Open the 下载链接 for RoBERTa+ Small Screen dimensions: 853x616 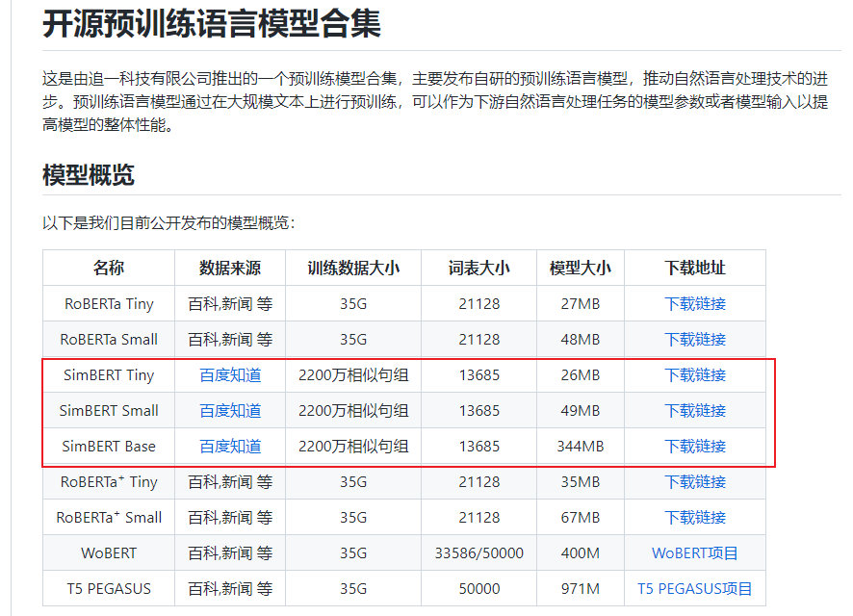pyautogui.click(x=694, y=517)
